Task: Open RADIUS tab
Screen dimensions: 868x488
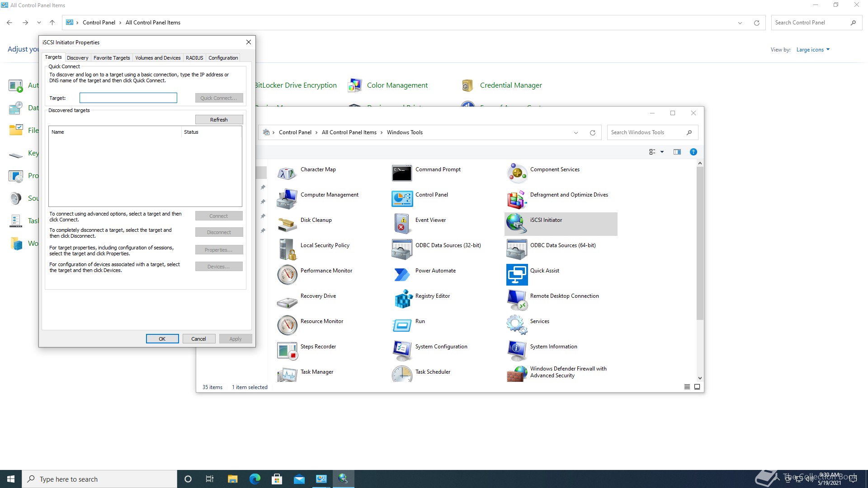Action: pos(194,58)
